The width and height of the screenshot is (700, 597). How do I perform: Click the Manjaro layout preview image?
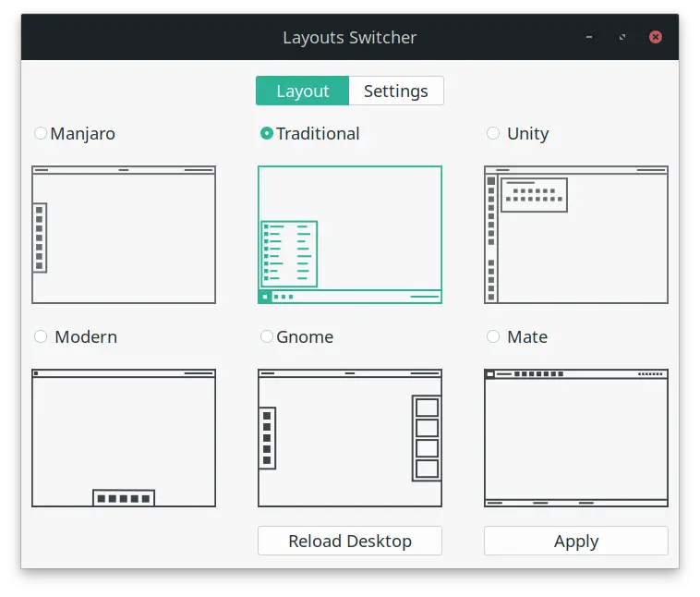[x=124, y=235]
